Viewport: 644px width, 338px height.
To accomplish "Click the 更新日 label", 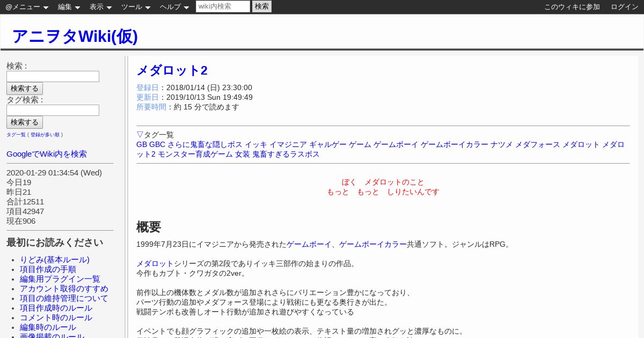I will (148, 97).
